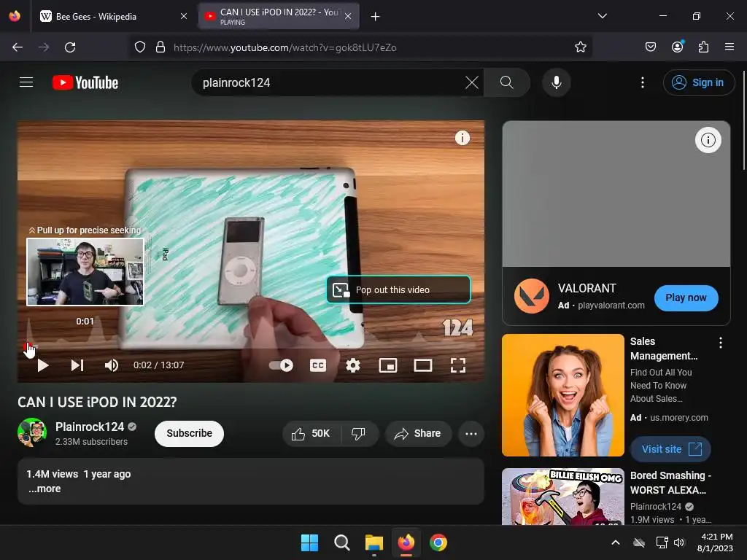747x560 pixels.
Task: Open the Valorant ad info icon
Action: tap(708, 140)
